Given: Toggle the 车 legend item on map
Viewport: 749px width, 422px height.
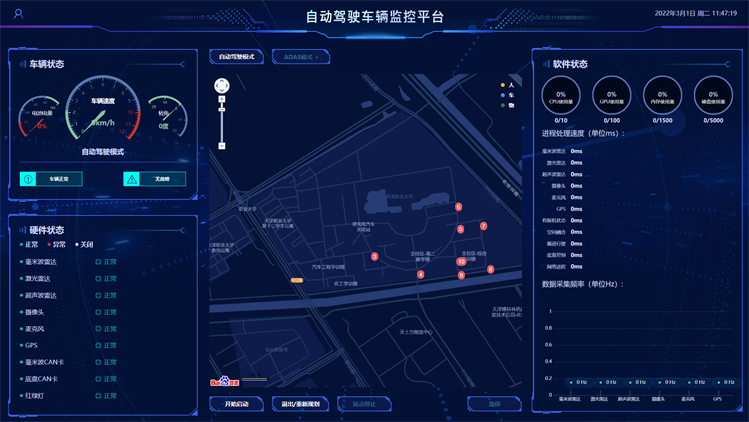Looking at the screenshot, I should click(x=507, y=95).
